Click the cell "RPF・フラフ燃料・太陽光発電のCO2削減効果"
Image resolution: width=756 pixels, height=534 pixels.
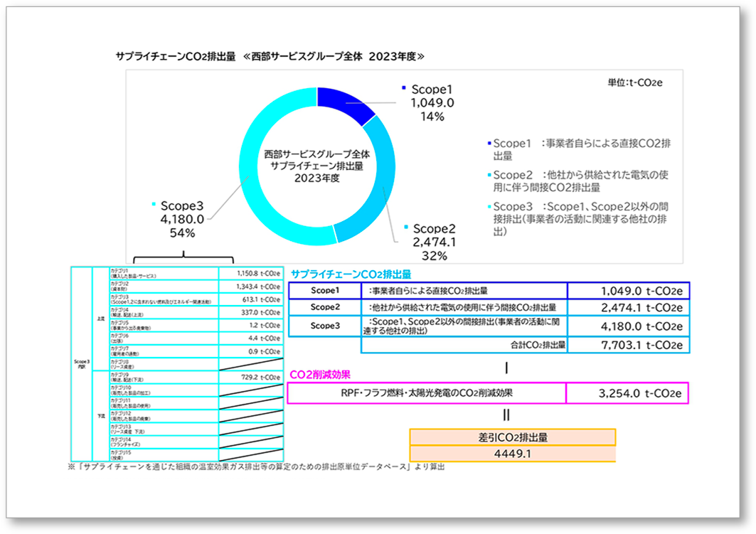pos(427,393)
